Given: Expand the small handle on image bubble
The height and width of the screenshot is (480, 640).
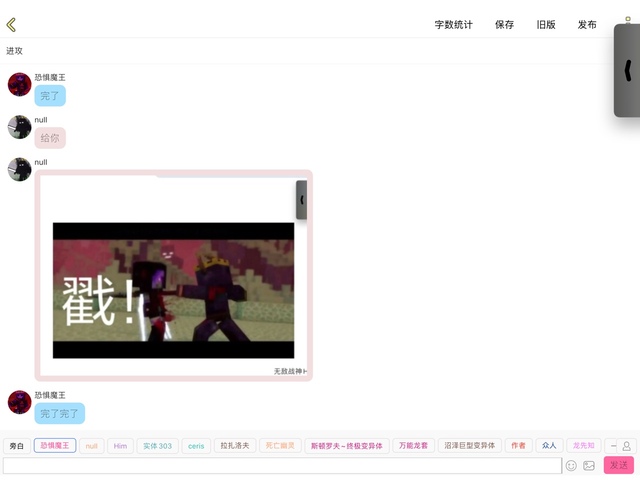Looking at the screenshot, I should coord(301,200).
